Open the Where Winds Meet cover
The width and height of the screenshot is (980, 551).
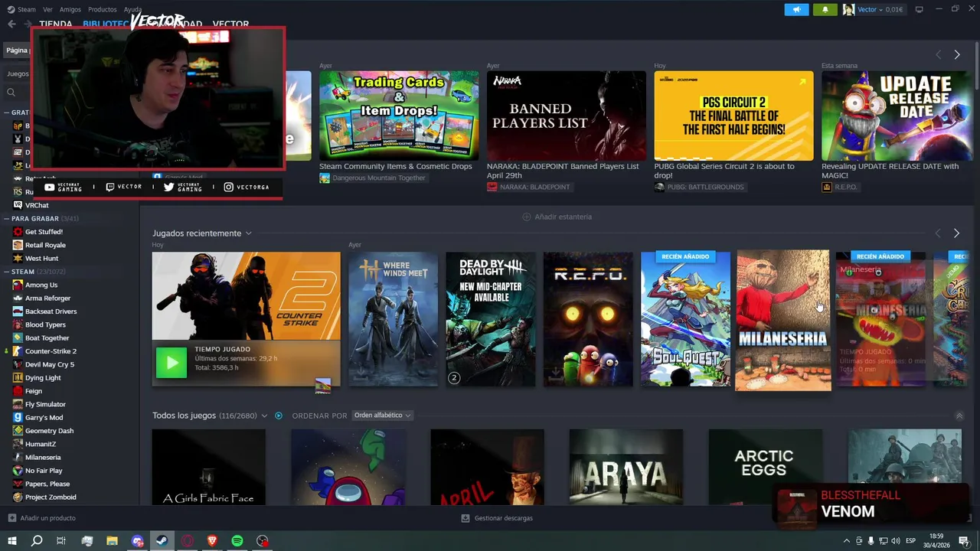pos(393,319)
